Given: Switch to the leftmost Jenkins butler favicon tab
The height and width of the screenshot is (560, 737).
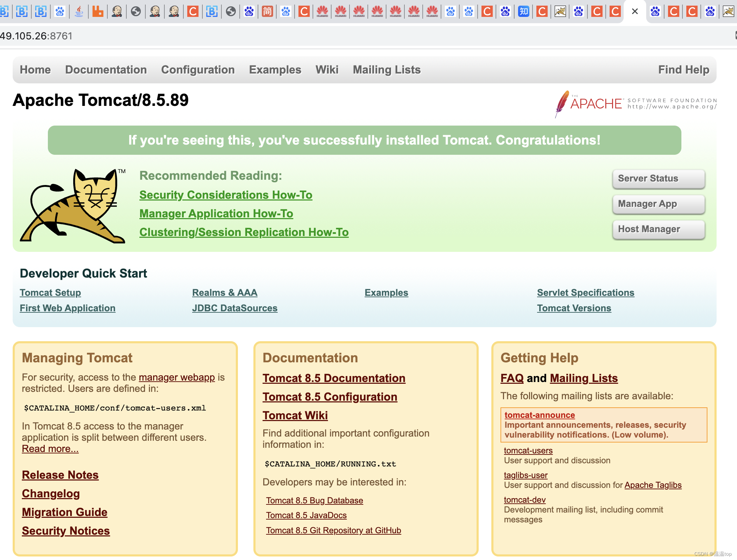Looking at the screenshot, I should pyautogui.click(x=117, y=12).
